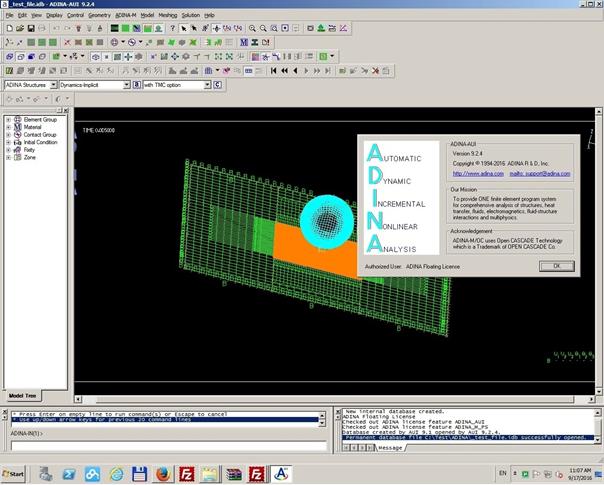Click the Undo arrow icon
The image size is (604, 485).
[56, 29]
